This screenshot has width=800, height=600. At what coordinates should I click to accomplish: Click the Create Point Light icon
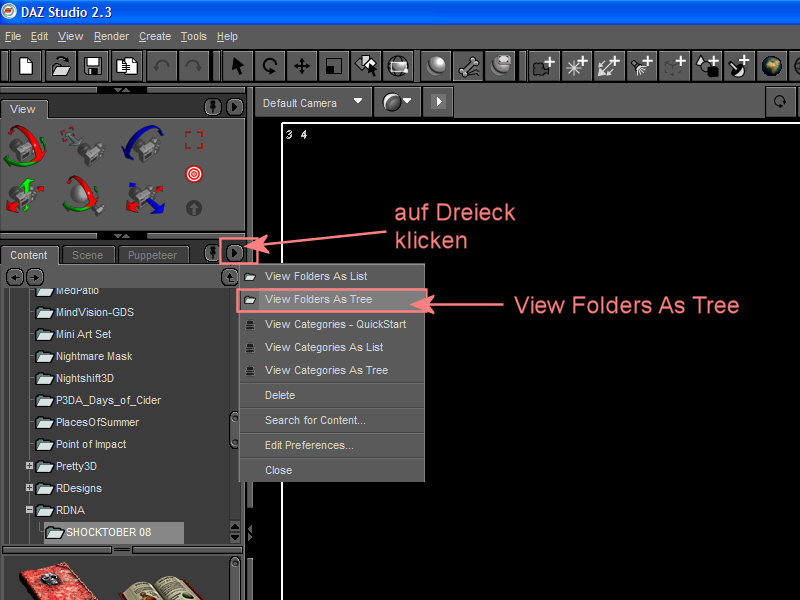tap(577, 66)
